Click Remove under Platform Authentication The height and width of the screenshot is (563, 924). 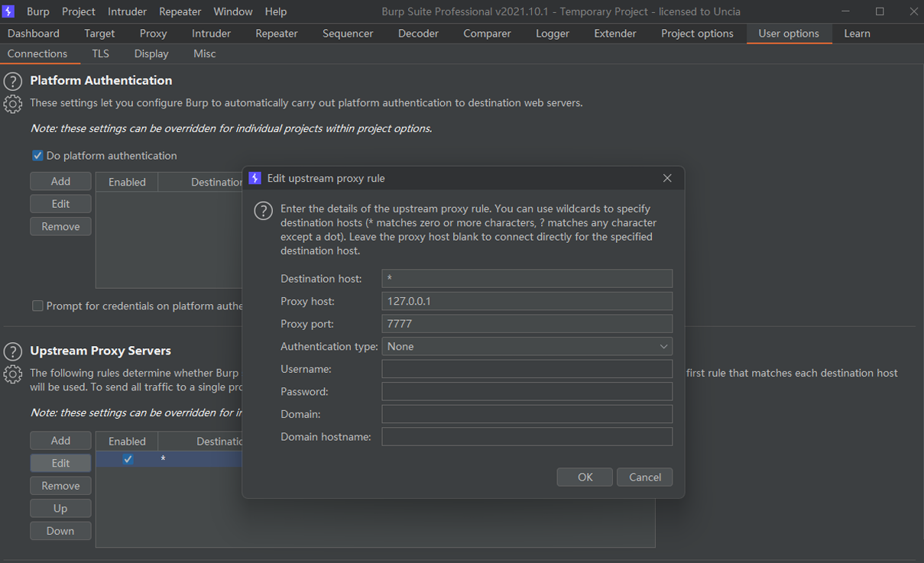pos(60,227)
